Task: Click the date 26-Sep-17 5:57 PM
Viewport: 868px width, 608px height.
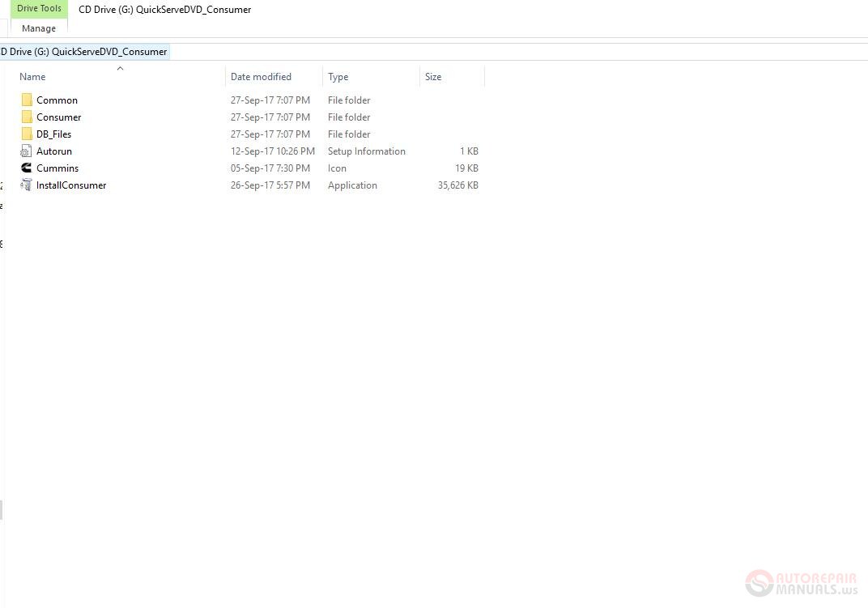Action: pyautogui.click(x=270, y=185)
